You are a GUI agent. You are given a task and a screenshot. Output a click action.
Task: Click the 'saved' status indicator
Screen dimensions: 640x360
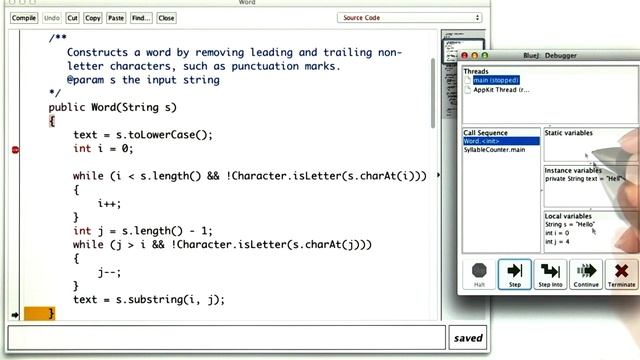pyautogui.click(x=468, y=338)
